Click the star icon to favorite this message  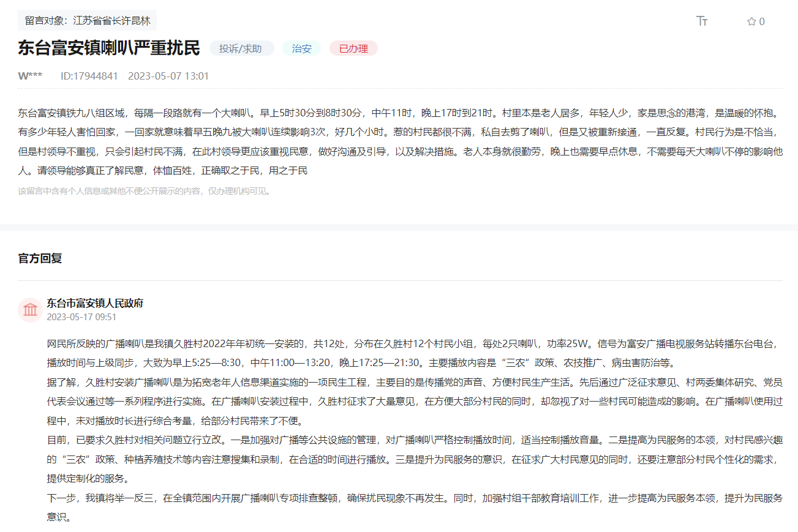(750, 20)
